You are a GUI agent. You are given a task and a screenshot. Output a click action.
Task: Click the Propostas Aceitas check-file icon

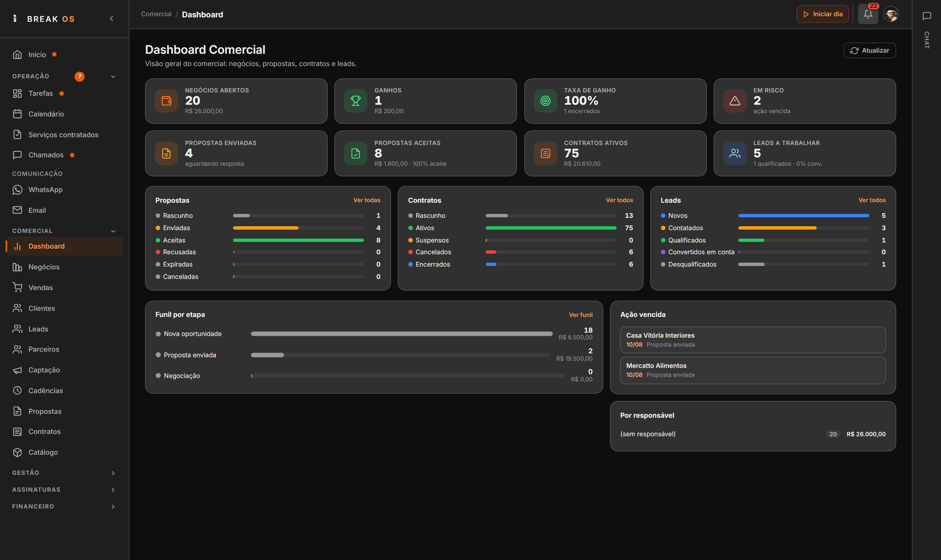click(356, 154)
